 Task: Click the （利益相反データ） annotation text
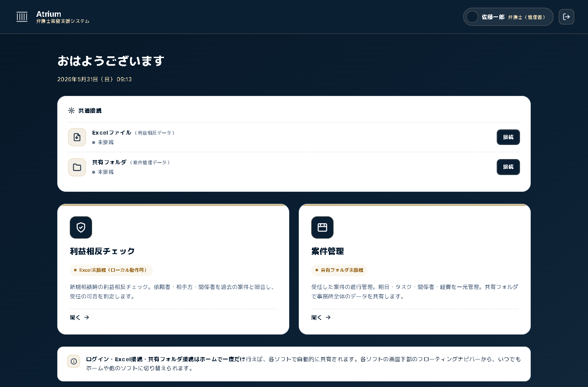[155, 133]
